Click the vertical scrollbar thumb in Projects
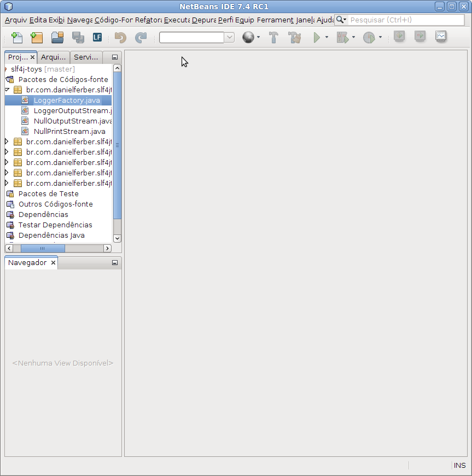Image resolution: width=472 pixels, height=476 pixels. [x=117, y=145]
